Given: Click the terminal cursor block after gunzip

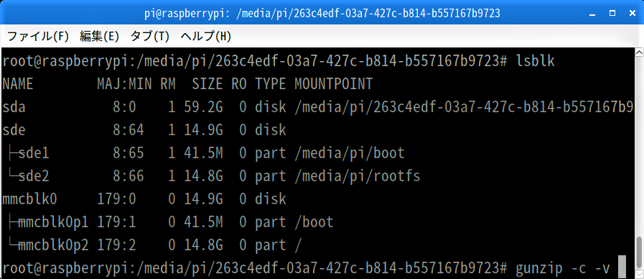Looking at the screenshot, I should [622, 267].
